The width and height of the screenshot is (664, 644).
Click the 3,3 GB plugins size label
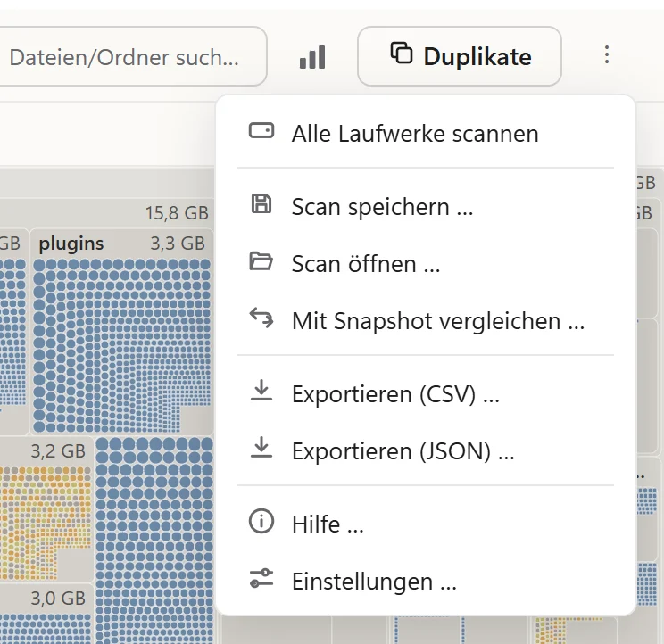point(178,244)
